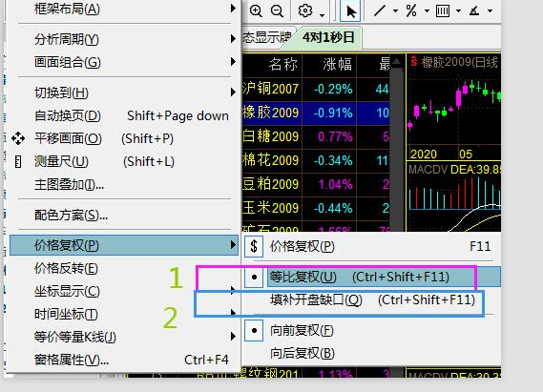
Task: Select the angle measuring tool icon
Action: click(x=474, y=11)
